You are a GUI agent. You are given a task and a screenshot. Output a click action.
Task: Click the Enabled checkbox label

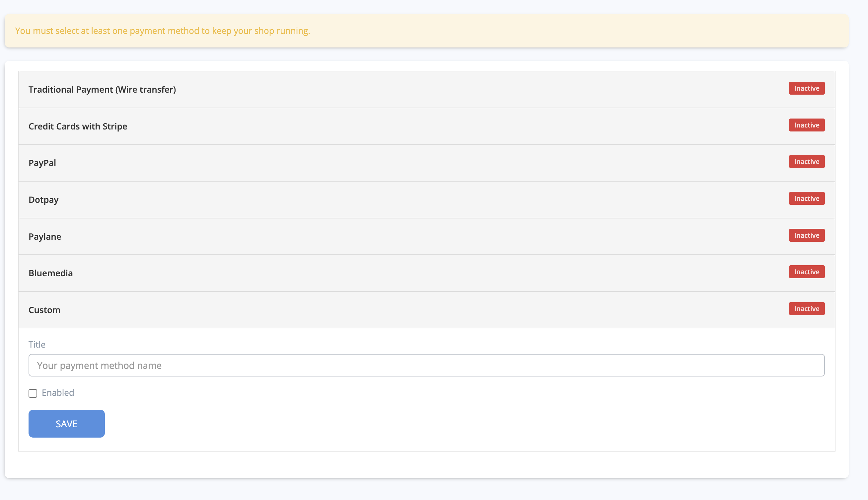(x=58, y=392)
